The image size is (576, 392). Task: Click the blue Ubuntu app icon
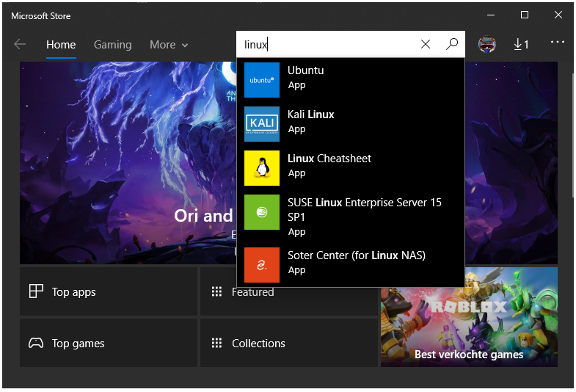262,80
